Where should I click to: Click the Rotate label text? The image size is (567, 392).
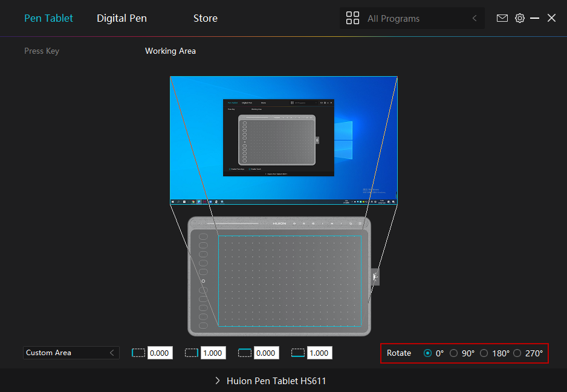[399, 353]
